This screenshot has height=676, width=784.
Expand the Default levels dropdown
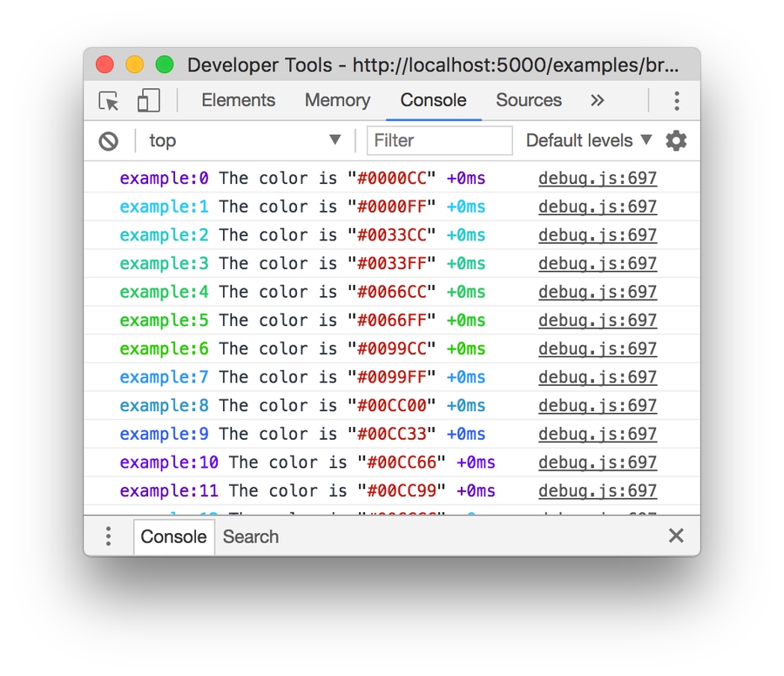click(x=589, y=140)
